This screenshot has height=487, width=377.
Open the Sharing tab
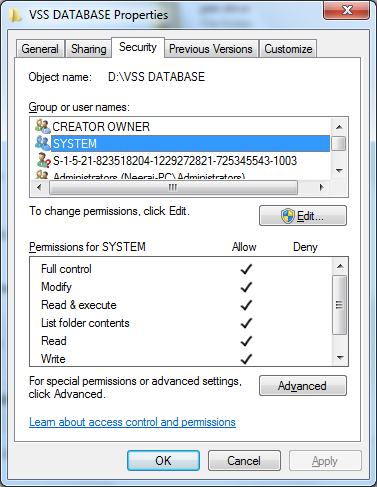click(x=89, y=49)
